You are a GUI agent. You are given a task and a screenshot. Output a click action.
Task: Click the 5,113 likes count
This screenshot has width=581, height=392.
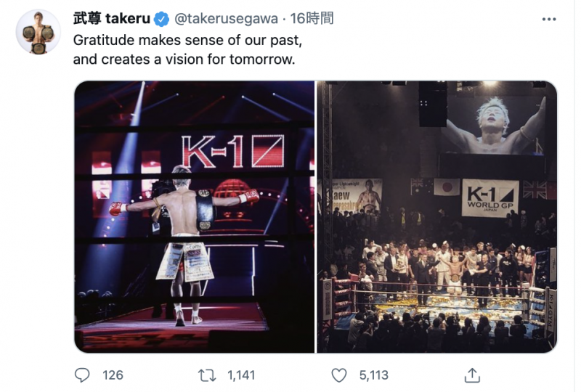pyautogui.click(x=373, y=375)
